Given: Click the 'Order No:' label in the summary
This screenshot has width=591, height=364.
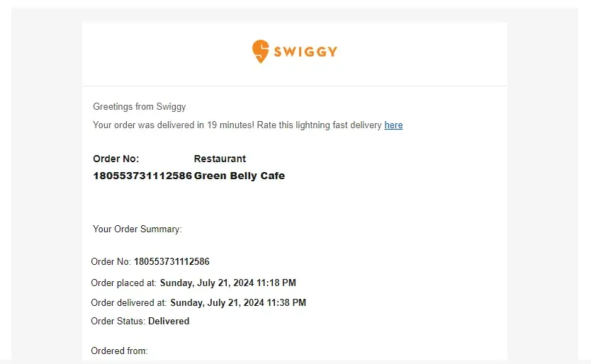Looking at the screenshot, I should coord(111,262).
